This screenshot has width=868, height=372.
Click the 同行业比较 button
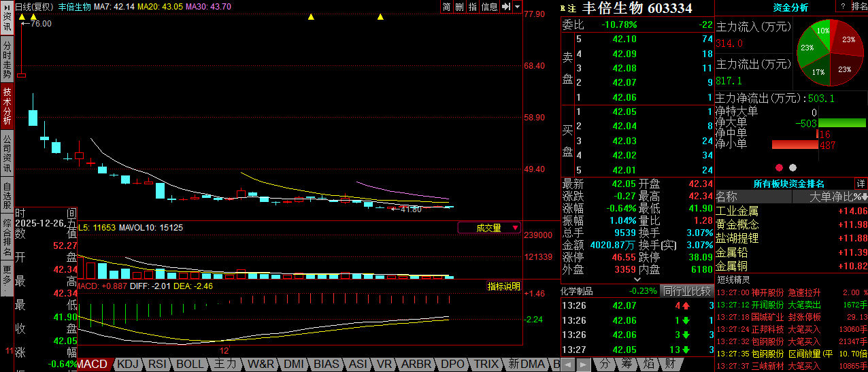[687, 290]
